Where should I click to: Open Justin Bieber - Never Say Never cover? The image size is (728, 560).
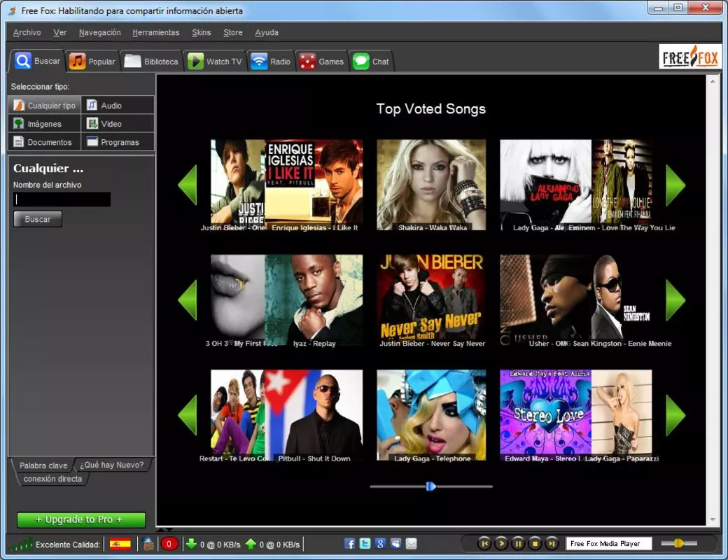(x=431, y=300)
